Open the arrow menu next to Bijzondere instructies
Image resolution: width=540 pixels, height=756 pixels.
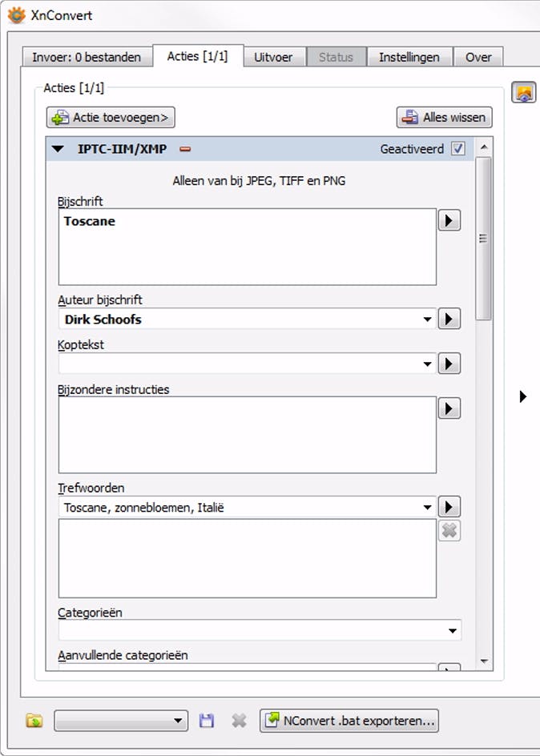pyautogui.click(x=449, y=408)
